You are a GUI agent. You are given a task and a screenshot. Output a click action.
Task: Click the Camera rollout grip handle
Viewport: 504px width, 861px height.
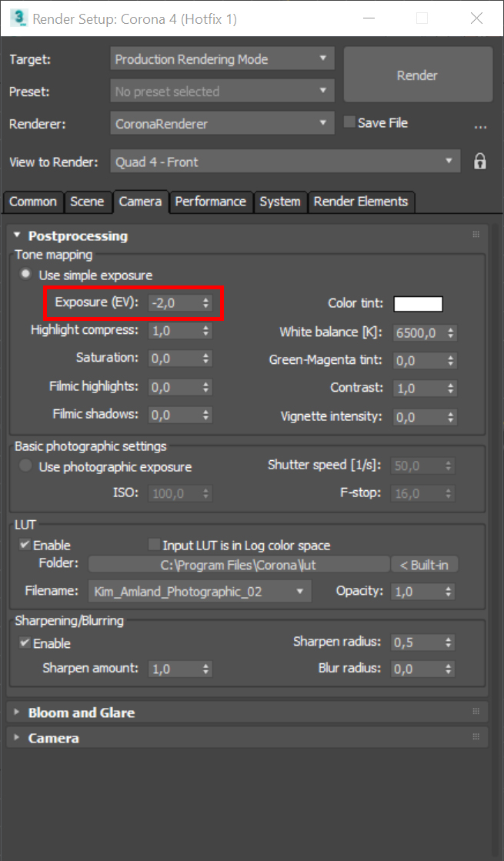pos(476,737)
